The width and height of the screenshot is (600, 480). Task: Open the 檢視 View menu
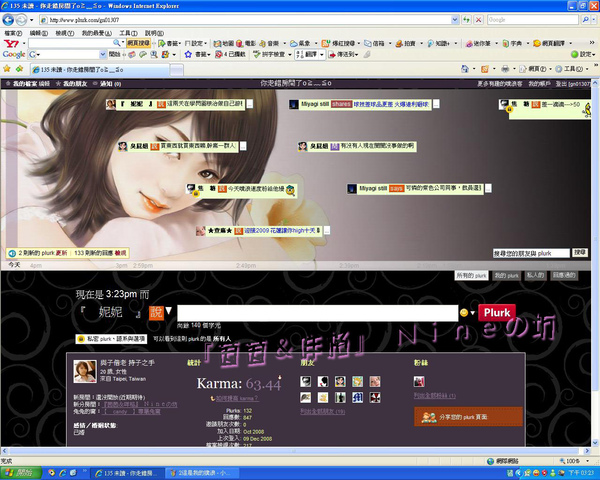tap(65, 33)
